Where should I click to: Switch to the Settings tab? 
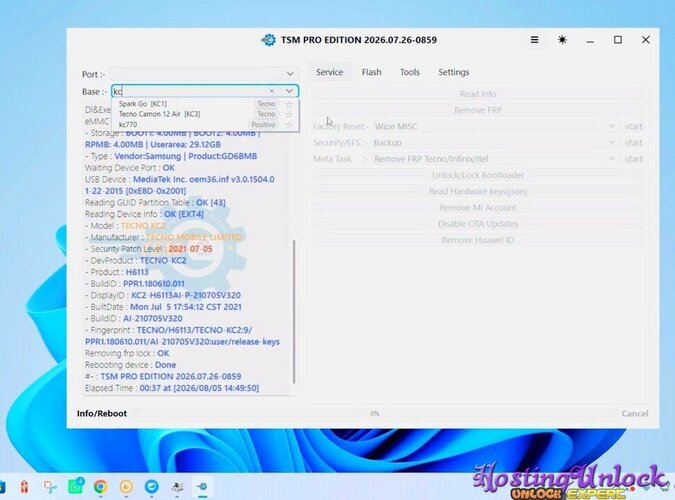453,72
